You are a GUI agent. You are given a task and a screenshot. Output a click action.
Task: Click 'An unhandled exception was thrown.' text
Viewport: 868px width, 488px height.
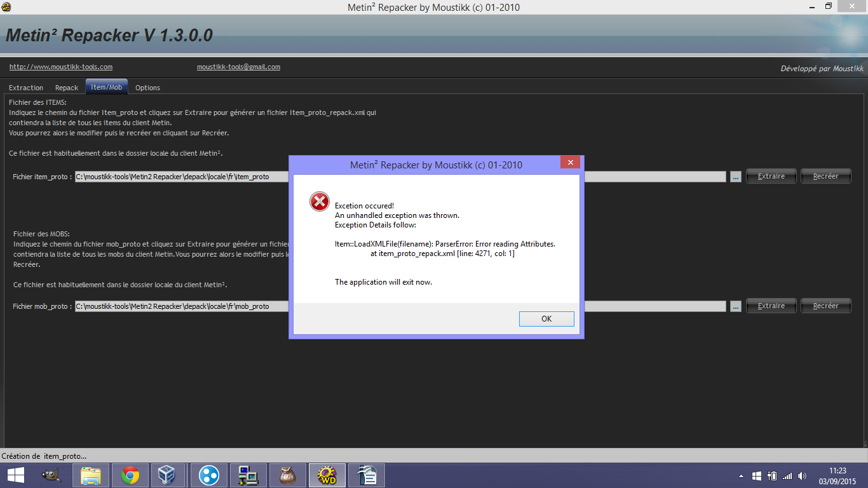pyautogui.click(x=397, y=215)
